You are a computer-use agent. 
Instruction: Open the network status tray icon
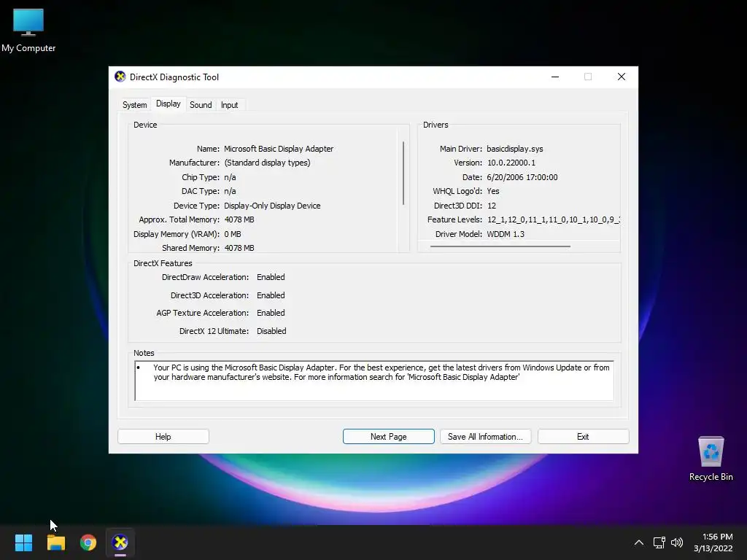(x=659, y=542)
